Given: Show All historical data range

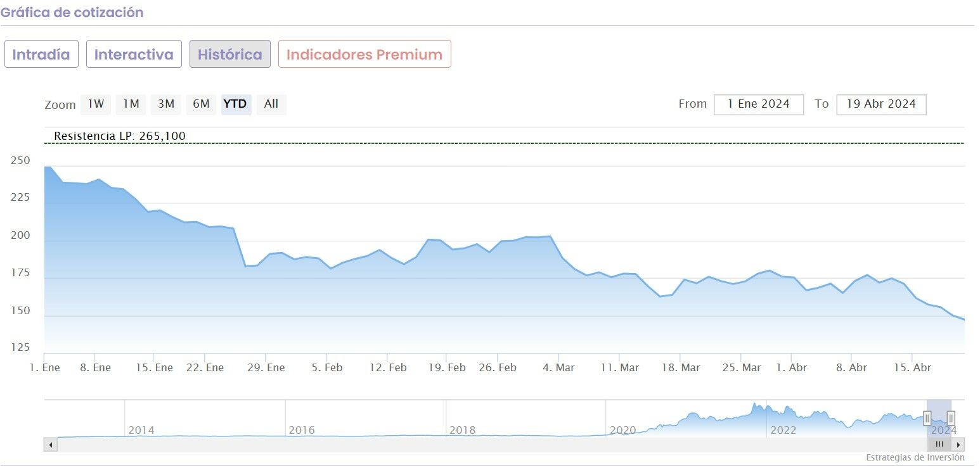Looking at the screenshot, I should point(271,105).
